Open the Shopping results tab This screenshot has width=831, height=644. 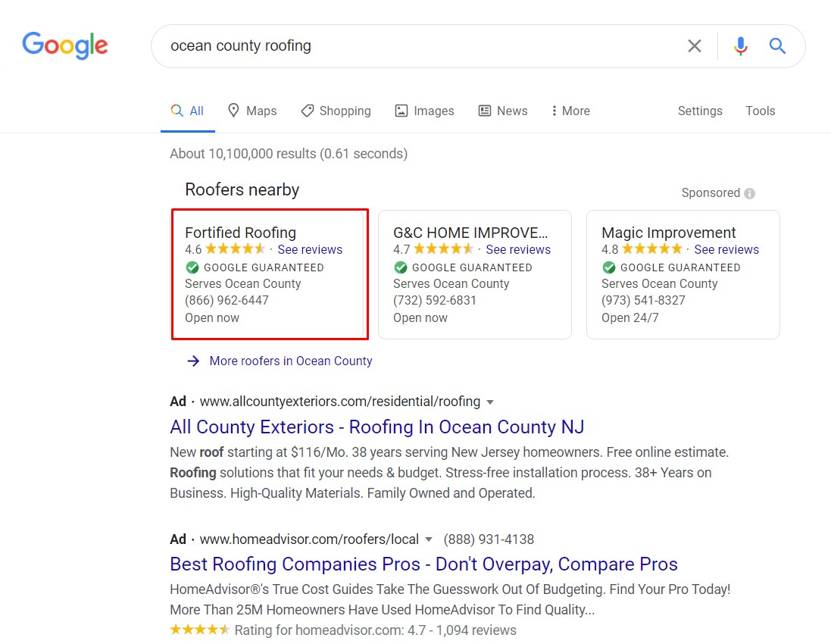[336, 111]
